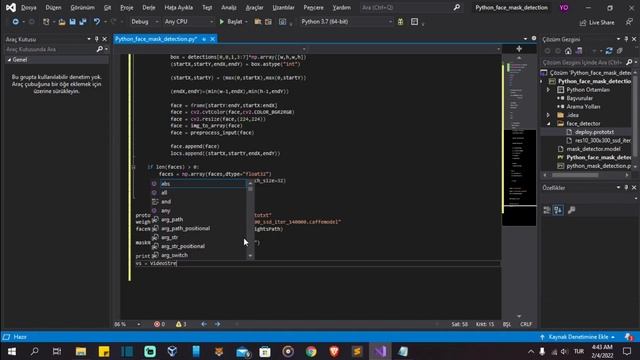Click the warning count indicator
Image resolution: width=640 pixels, height=360 pixels.
click(181, 324)
